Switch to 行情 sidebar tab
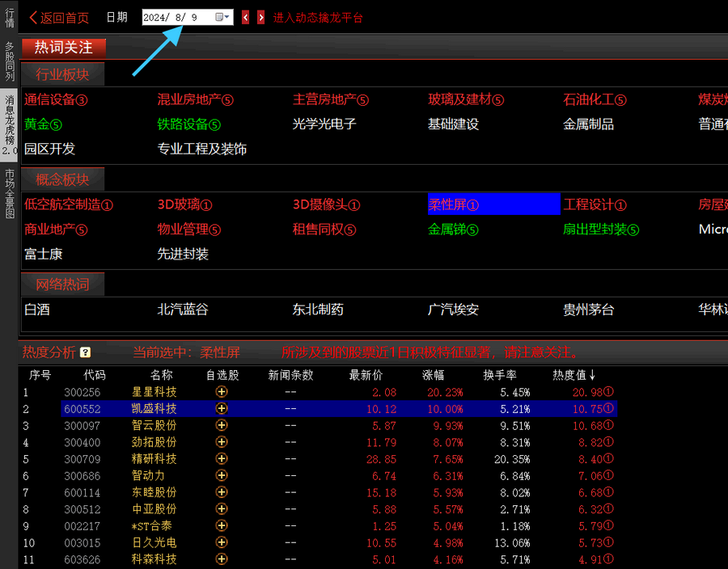This screenshot has width=728, height=569. click(x=10, y=17)
